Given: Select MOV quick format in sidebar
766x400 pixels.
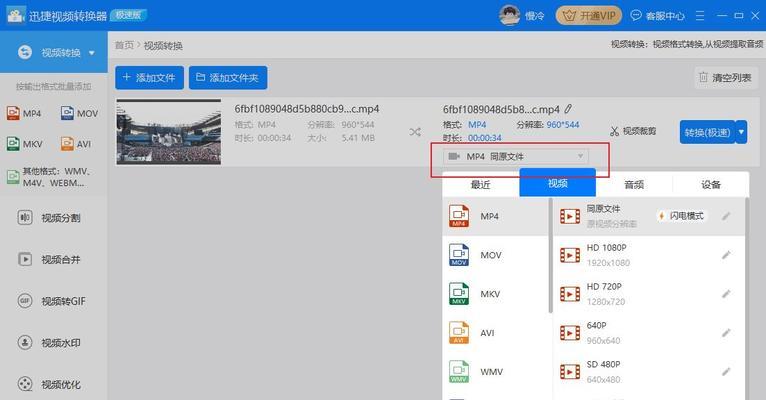Looking at the screenshot, I should (x=80, y=113).
